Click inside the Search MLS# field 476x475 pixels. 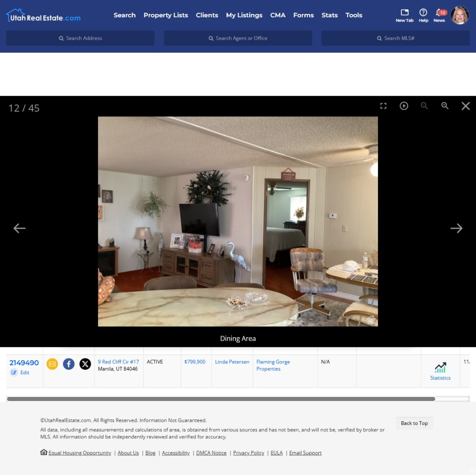click(x=395, y=38)
